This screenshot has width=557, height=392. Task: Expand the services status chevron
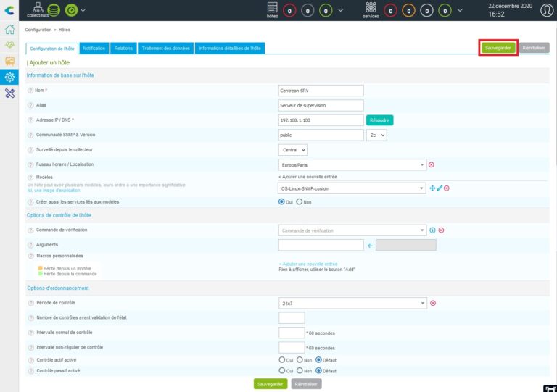point(460,10)
